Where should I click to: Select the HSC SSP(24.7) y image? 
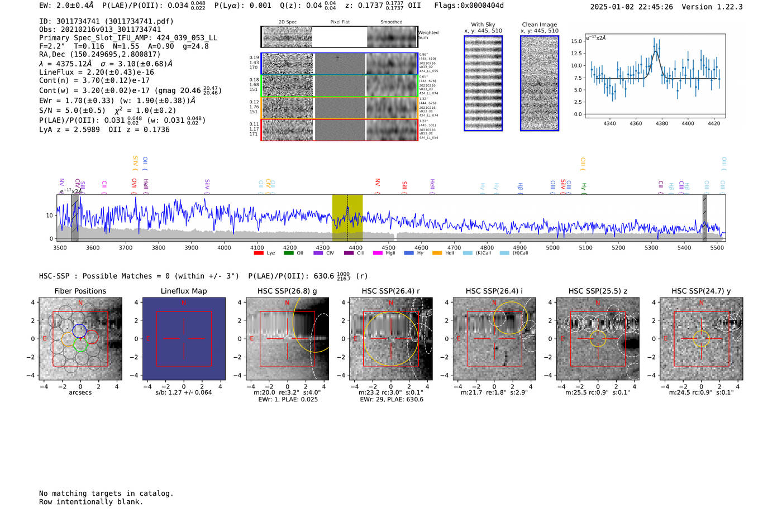tap(702, 339)
